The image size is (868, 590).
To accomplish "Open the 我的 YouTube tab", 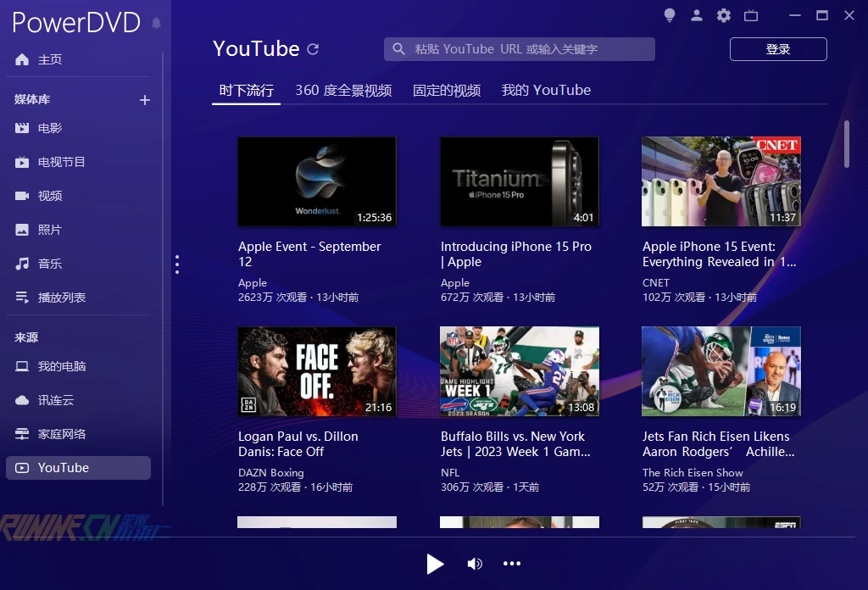I will pyautogui.click(x=546, y=90).
